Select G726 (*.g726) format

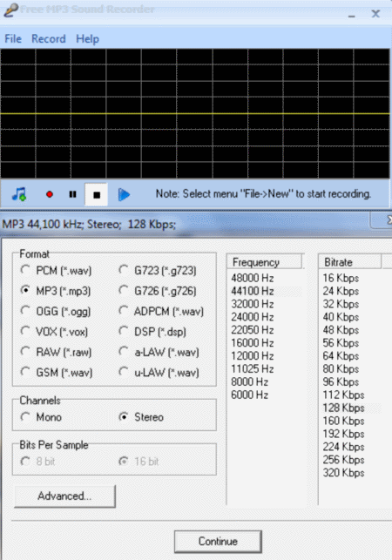pyautogui.click(x=158, y=291)
